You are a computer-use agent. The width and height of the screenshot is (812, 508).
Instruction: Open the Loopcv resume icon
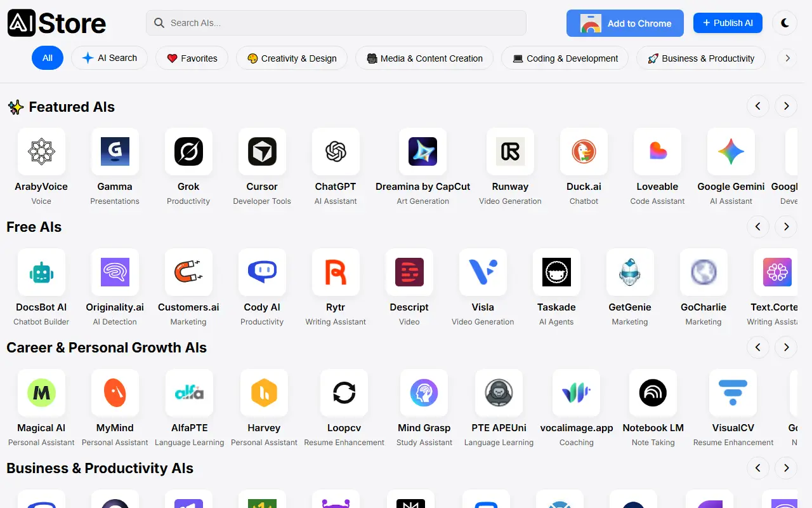click(344, 393)
